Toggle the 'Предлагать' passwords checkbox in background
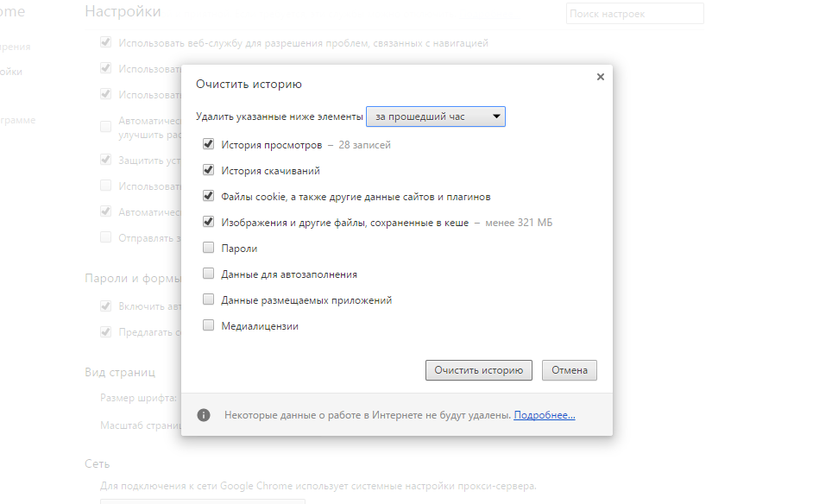The height and width of the screenshot is (504, 838). pos(106,332)
